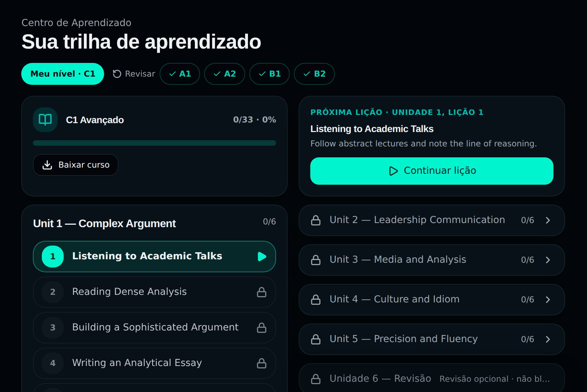The image size is (587, 392).
Task: Click the Listening to Academic Talks title in próxima lição
Action: click(372, 129)
